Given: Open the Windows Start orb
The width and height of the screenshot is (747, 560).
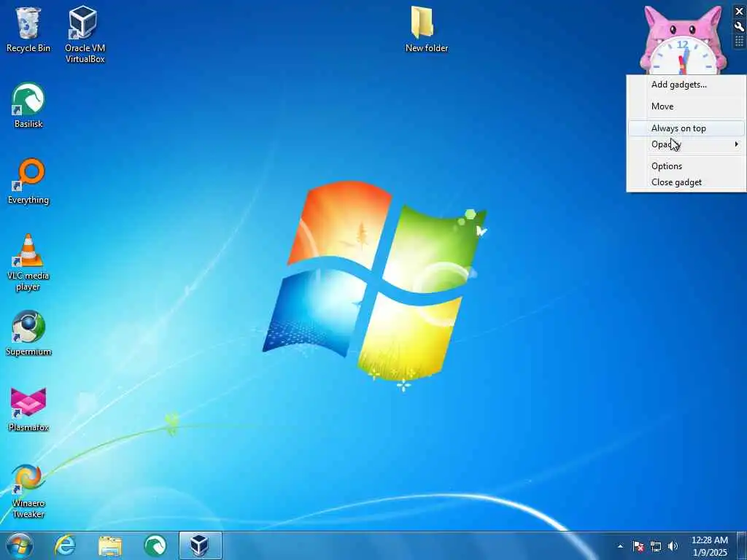Looking at the screenshot, I should [x=20, y=545].
